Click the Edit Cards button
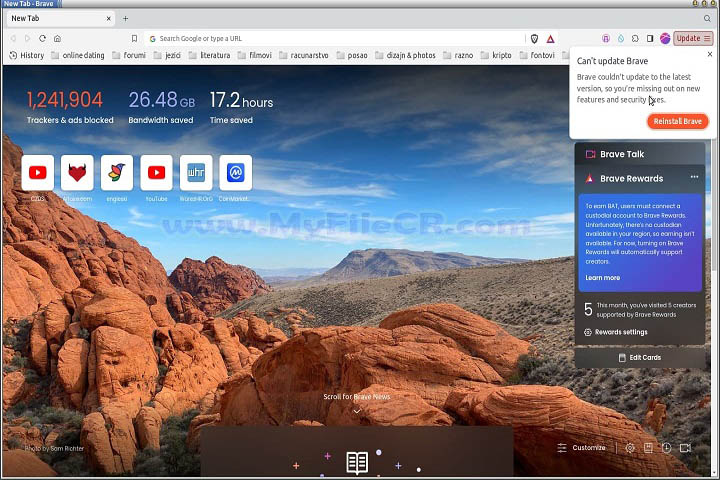 tap(640, 357)
